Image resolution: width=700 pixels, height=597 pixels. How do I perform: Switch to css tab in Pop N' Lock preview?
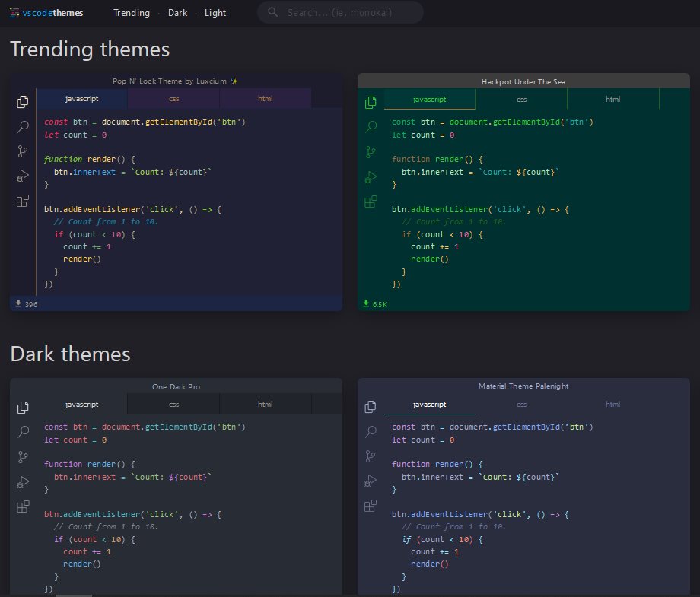click(173, 98)
